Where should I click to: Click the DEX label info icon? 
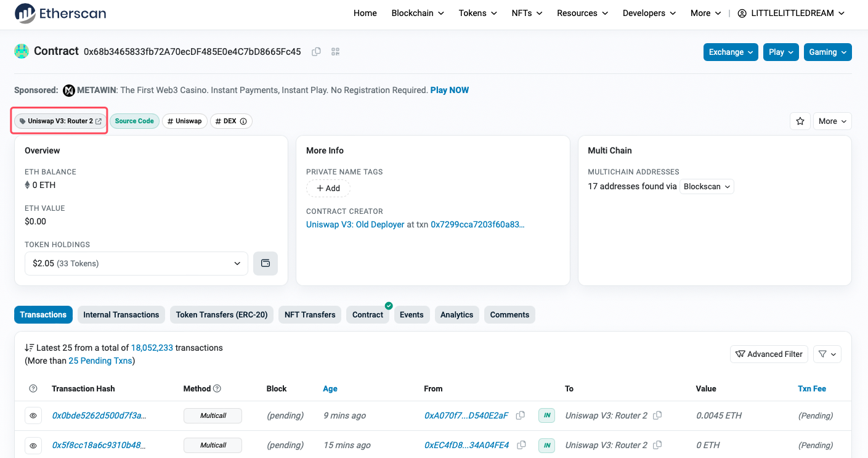click(x=243, y=121)
